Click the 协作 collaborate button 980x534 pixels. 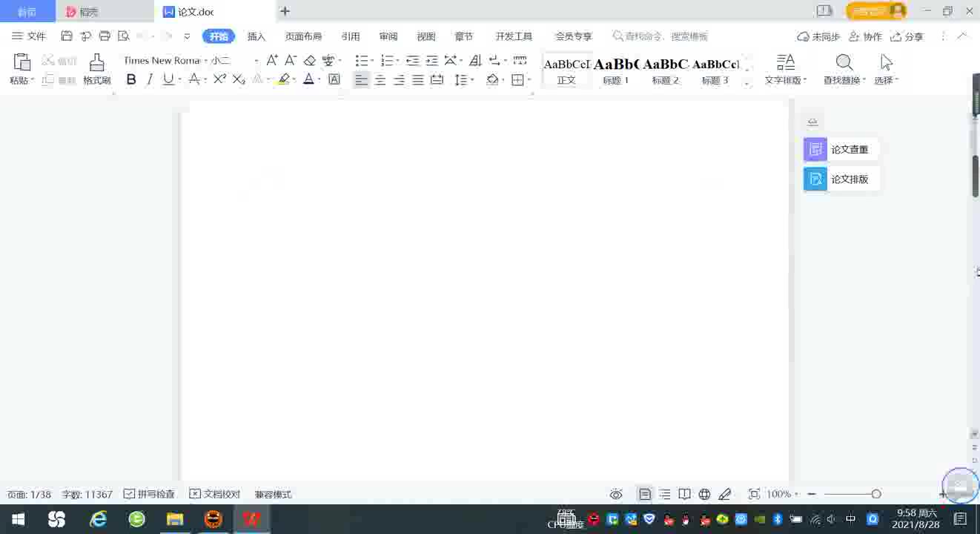point(866,36)
